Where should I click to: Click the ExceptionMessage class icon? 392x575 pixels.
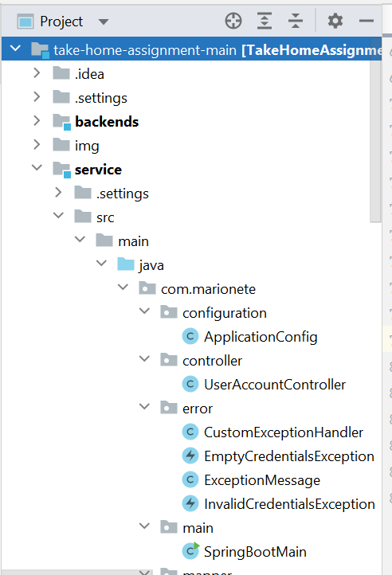pyautogui.click(x=190, y=479)
